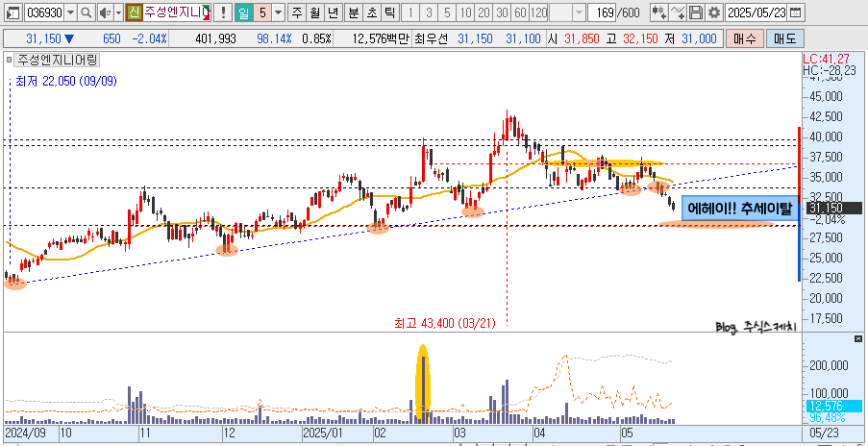Open chart settings gear icon

tap(714, 12)
